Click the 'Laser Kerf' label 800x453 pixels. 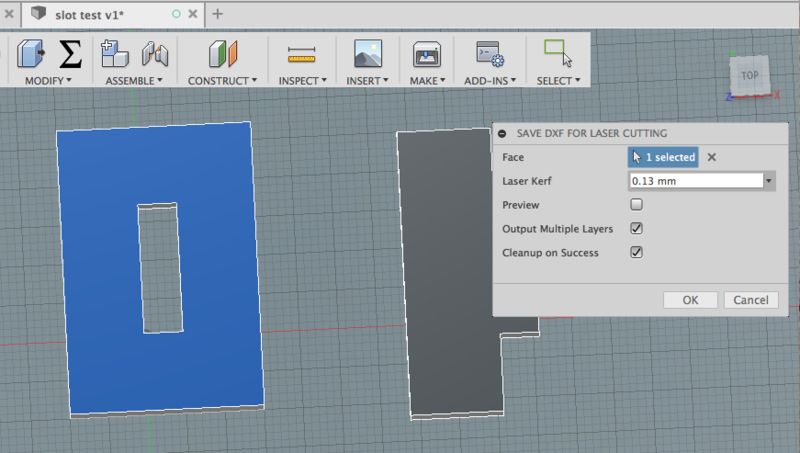(527, 181)
